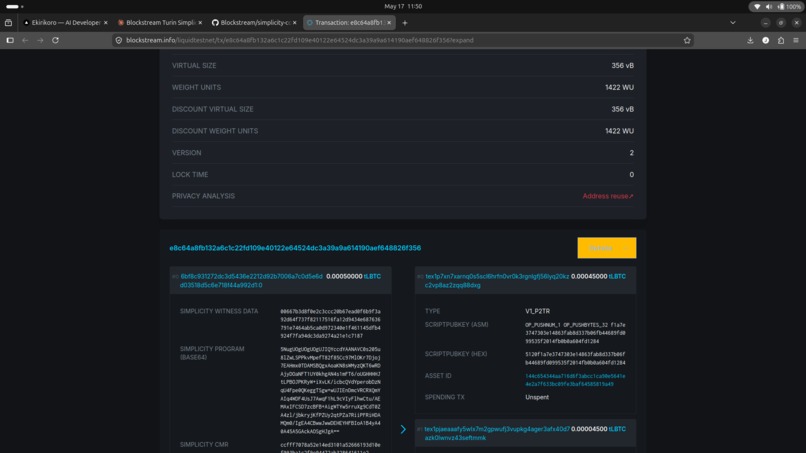Screen dimensions: 806x453
Task: Select the WEIGHT UNITS value 1422 WU
Action: click(619, 87)
